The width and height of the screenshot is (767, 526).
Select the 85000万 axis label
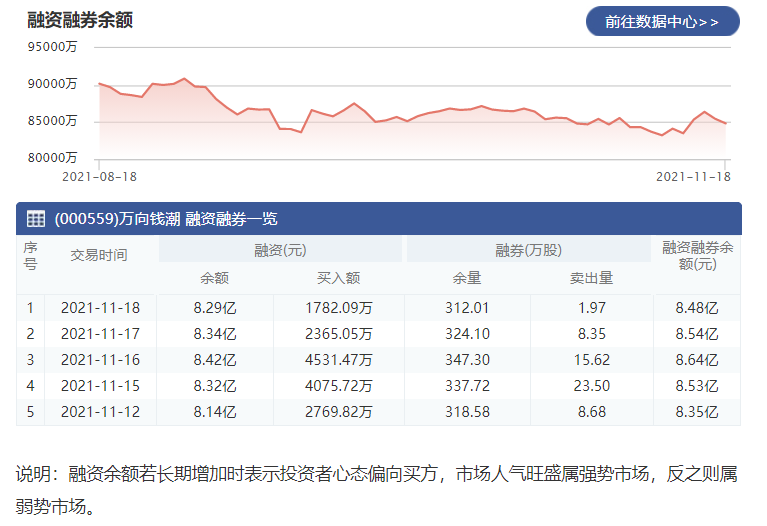tap(52, 121)
